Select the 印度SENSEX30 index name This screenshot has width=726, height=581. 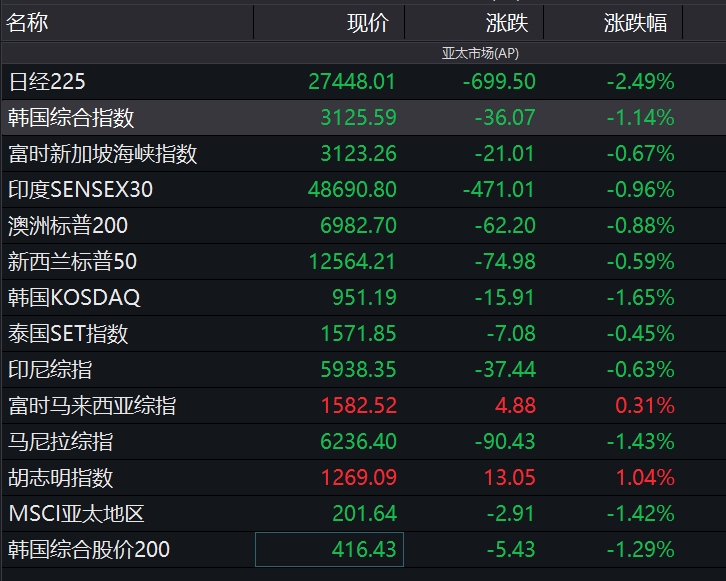coord(81,190)
